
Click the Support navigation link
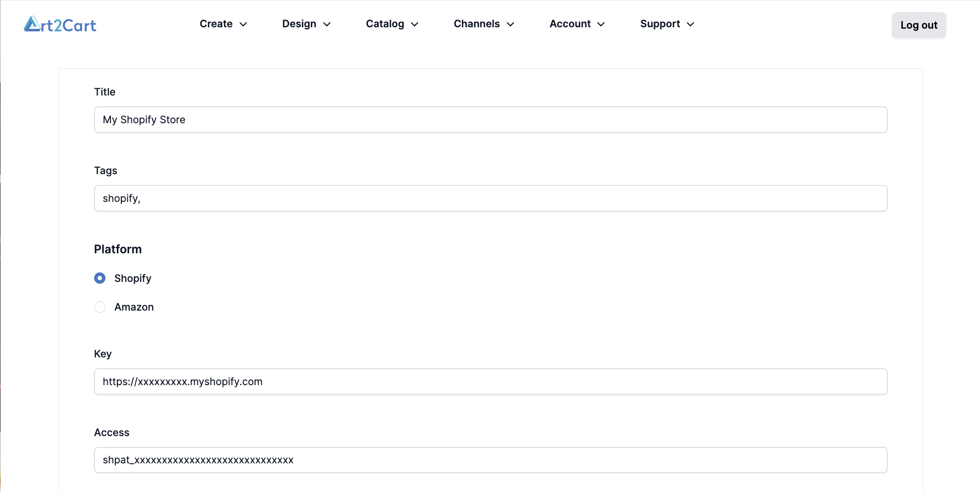point(660,24)
